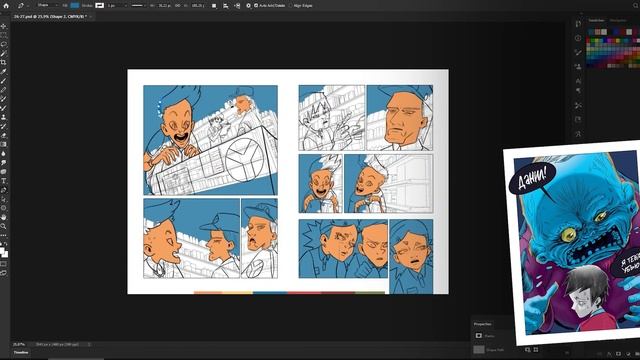Open the Timeline panel tab
This screenshot has height=360, width=640.
tap(21, 353)
